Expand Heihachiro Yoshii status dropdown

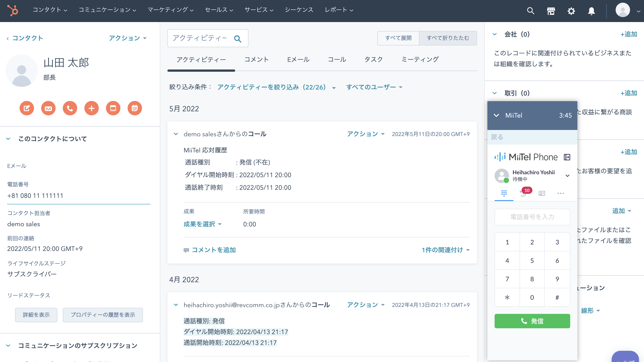click(567, 175)
